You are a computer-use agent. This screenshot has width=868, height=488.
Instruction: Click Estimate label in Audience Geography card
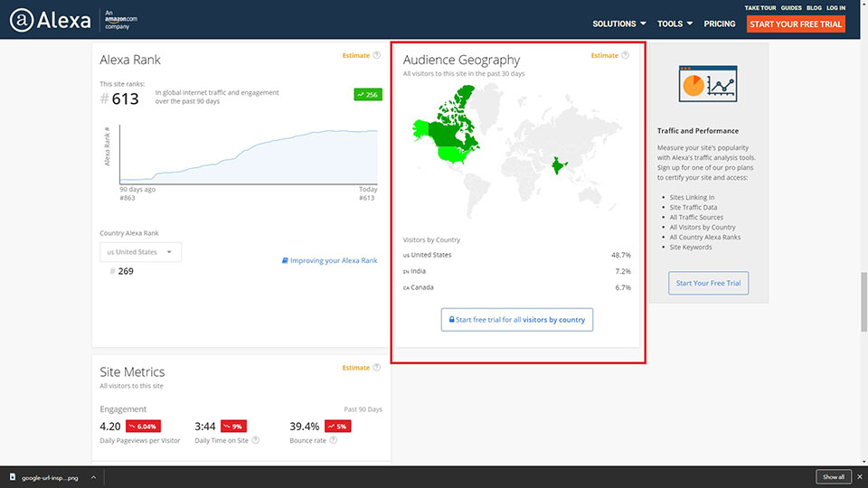click(x=604, y=55)
